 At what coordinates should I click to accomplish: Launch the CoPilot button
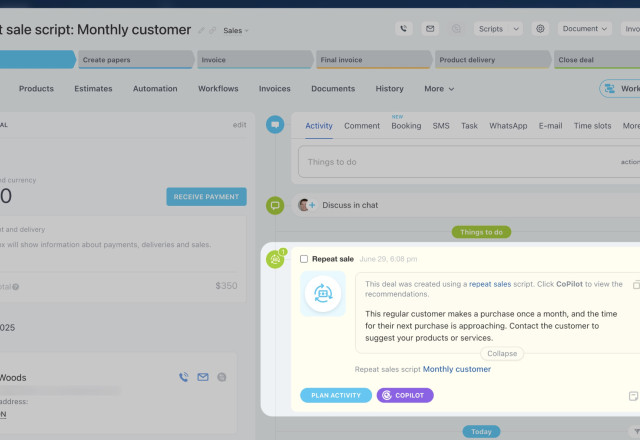(405, 395)
